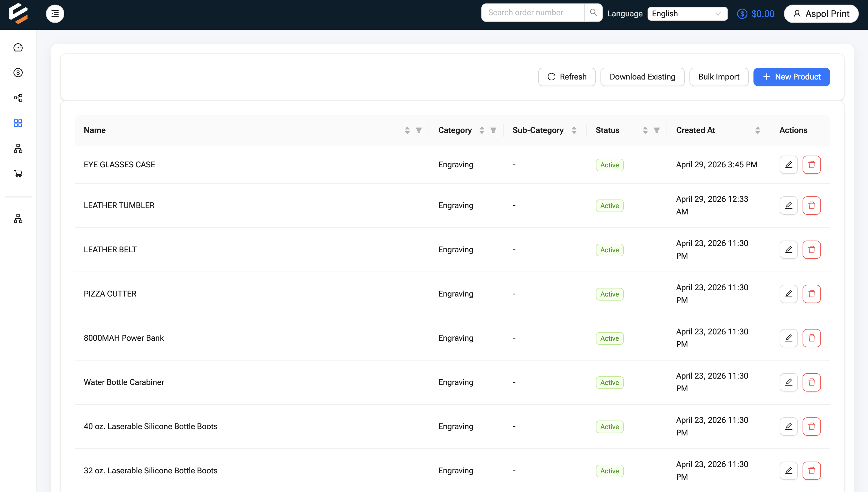Image resolution: width=868 pixels, height=492 pixels.
Task: Delete the Water Bottle Carabiner product
Action: [811, 383]
